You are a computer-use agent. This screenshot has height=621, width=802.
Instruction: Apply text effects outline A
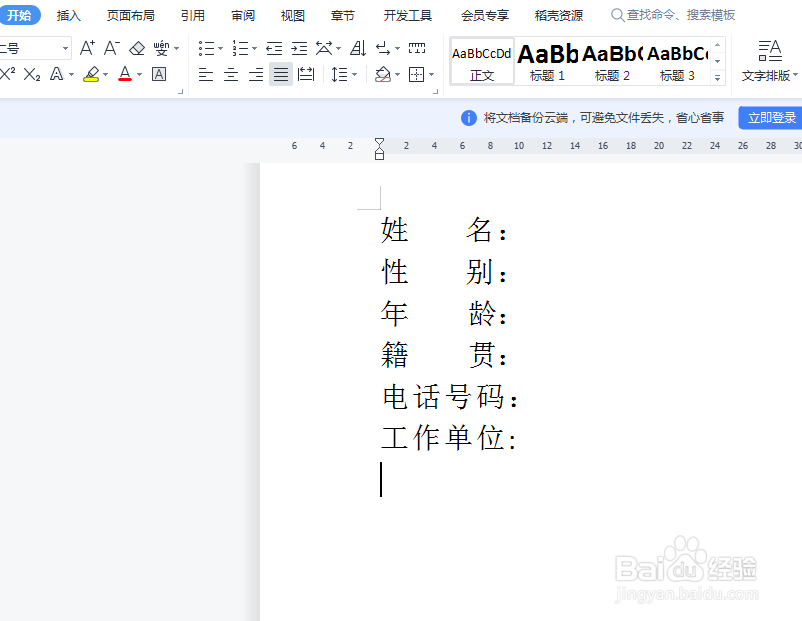pyautogui.click(x=56, y=74)
